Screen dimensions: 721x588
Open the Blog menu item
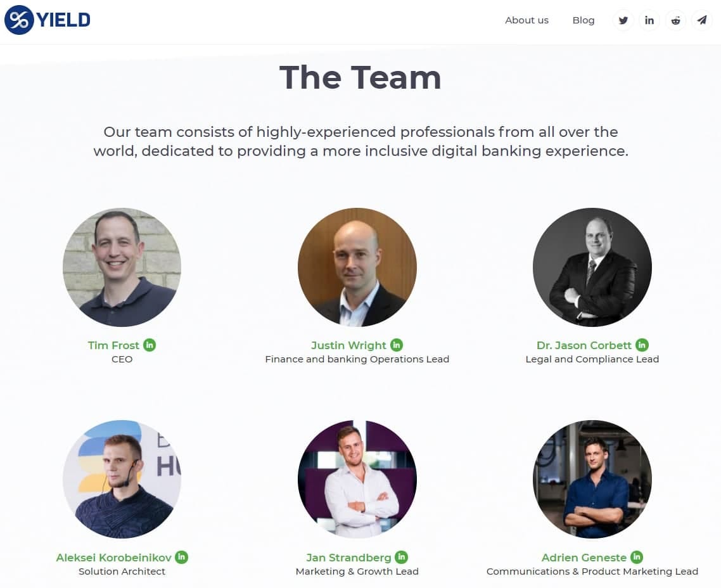click(x=584, y=20)
